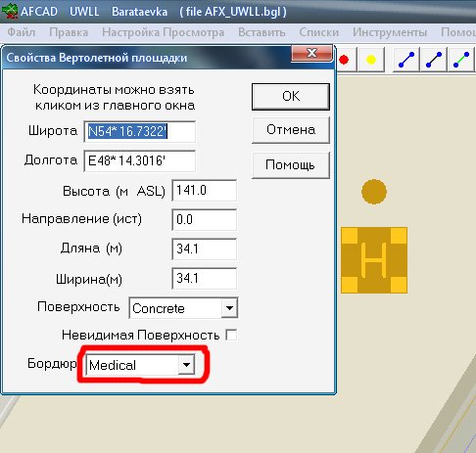Select the yellow dot toolbar icon
The height and width of the screenshot is (453, 476).
coord(371,60)
